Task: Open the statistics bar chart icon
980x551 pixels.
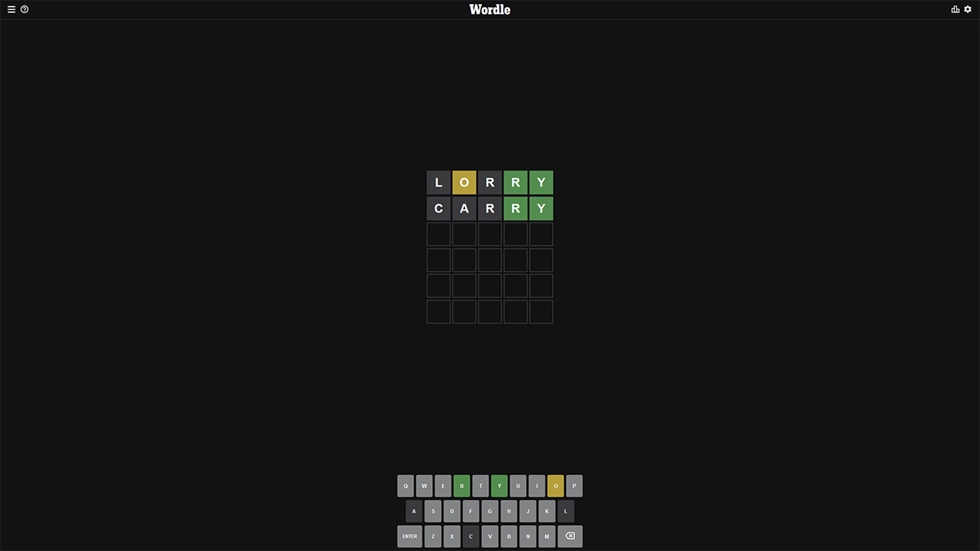Action: point(955,10)
